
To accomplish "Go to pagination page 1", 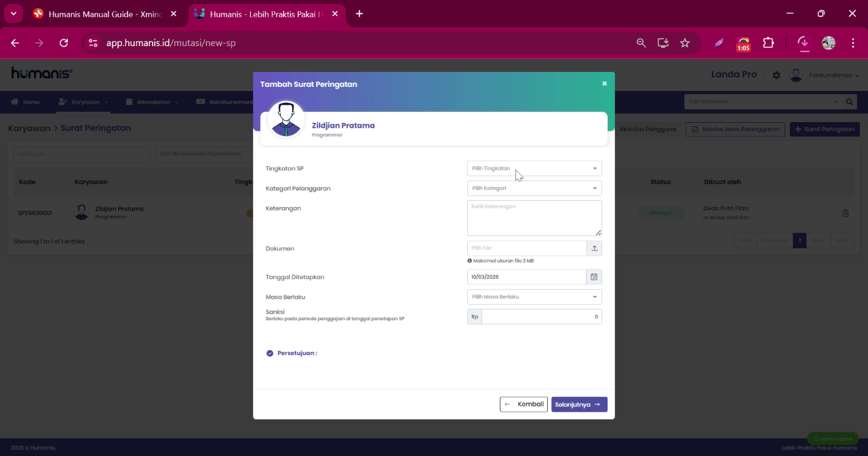I will pyautogui.click(x=800, y=240).
